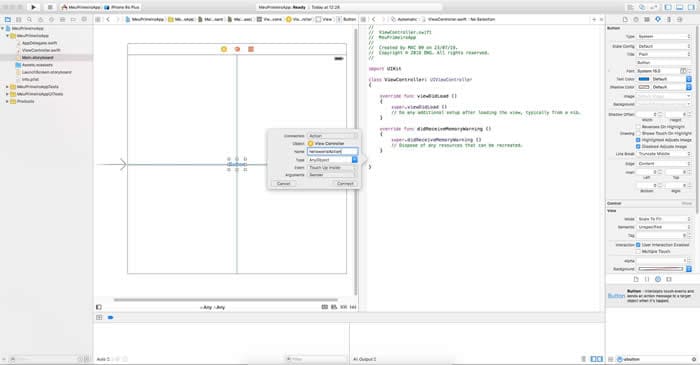Uncheck User Interaction Enabled
The height and width of the screenshot is (365, 700).
coord(638,245)
